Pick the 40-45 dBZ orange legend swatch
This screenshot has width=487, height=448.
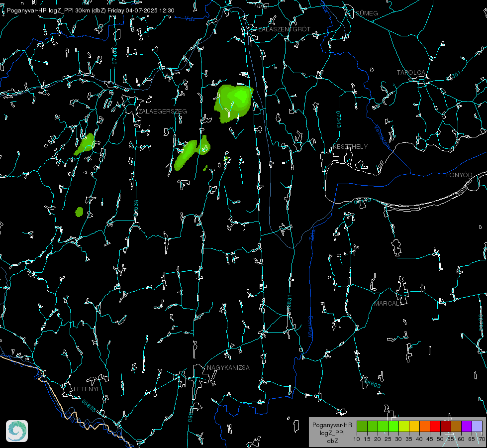point(425,426)
